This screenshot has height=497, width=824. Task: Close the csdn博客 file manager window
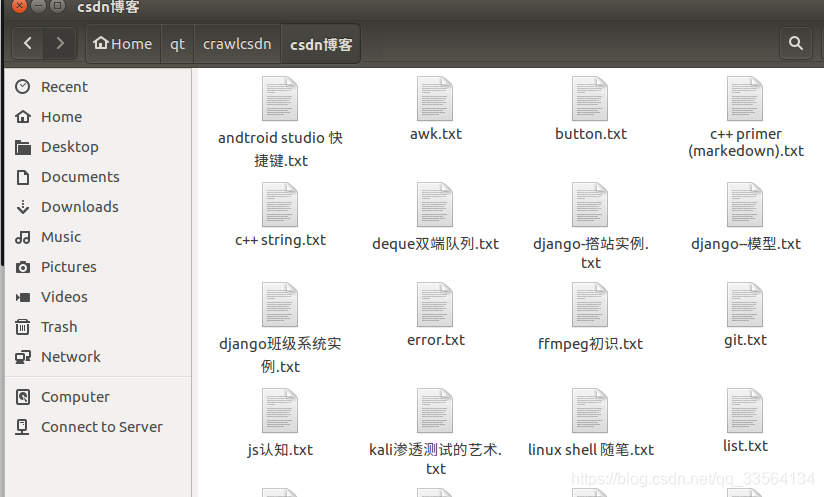(19, 6)
